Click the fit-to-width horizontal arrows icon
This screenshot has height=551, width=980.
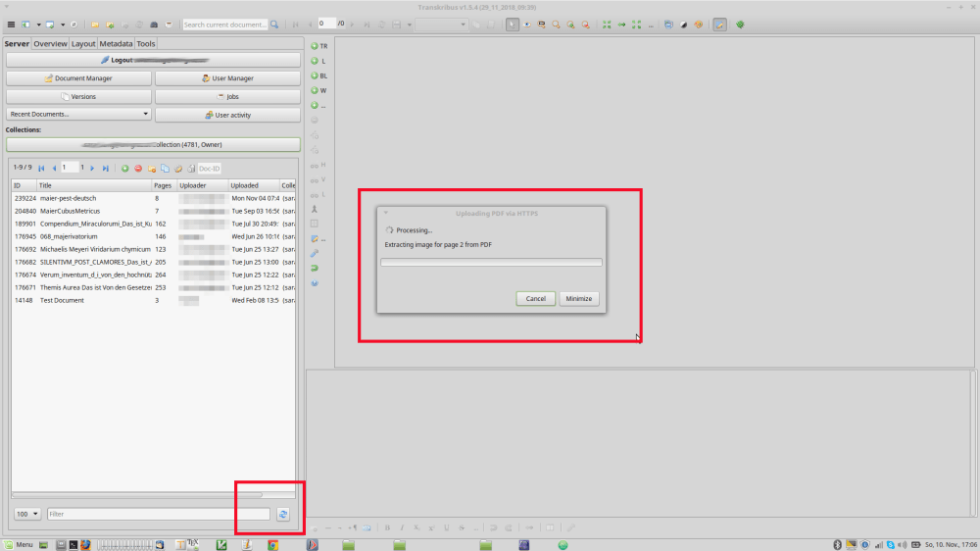pyautogui.click(x=622, y=25)
